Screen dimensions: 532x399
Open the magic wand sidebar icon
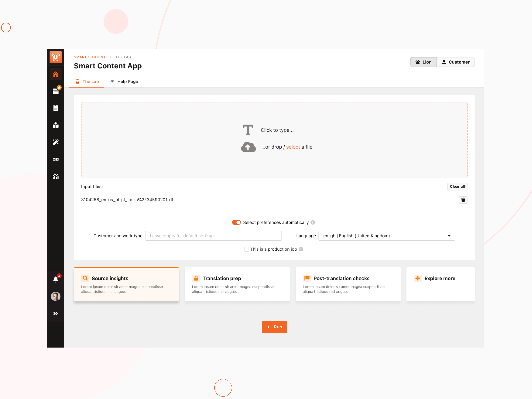(x=56, y=142)
